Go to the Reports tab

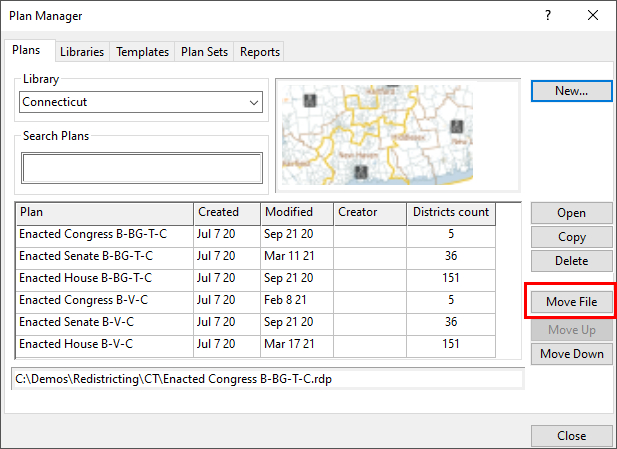click(x=259, y=52)
